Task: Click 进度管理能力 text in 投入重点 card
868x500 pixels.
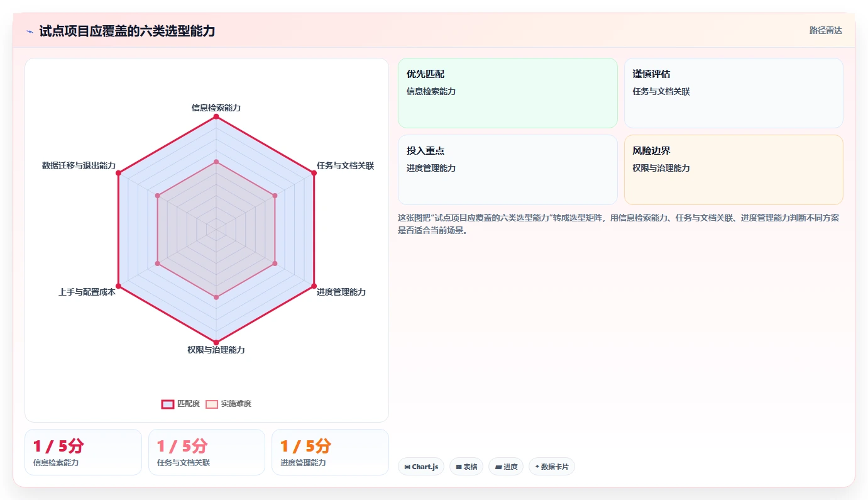Action: coord(431,168)
